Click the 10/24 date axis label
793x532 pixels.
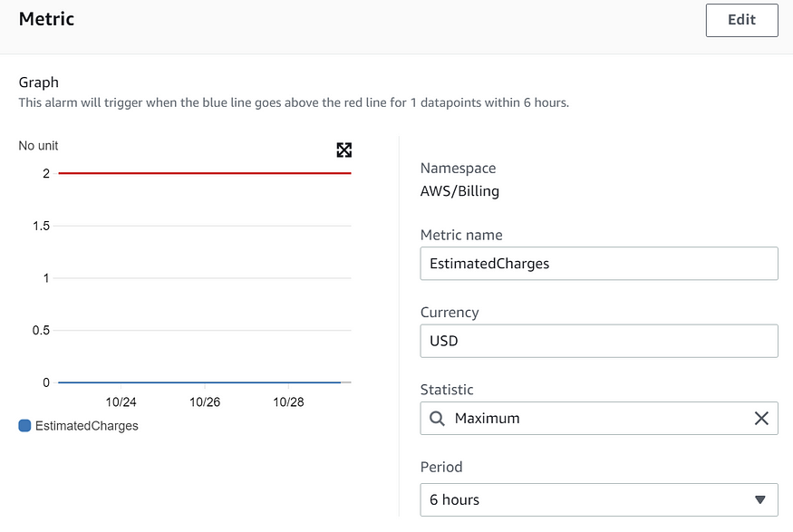tap(121, 402)
